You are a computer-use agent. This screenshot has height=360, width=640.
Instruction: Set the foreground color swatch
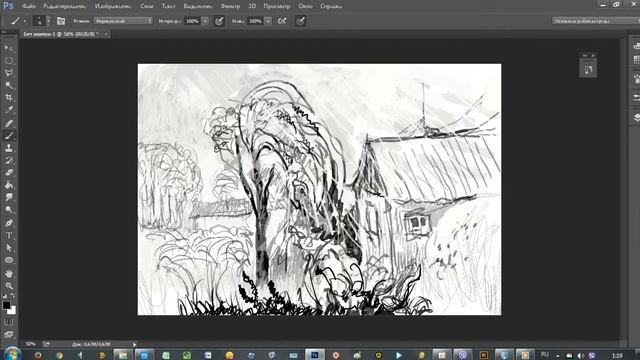(x=6, y=305)
